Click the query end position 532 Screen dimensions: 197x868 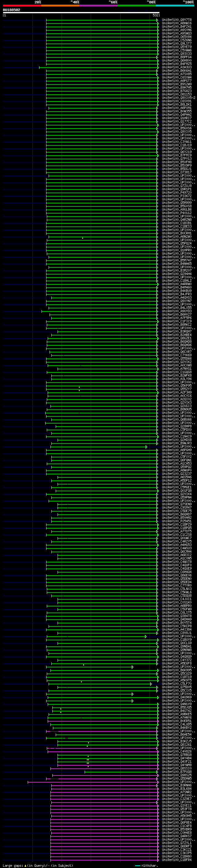click(x=155, y=15)
